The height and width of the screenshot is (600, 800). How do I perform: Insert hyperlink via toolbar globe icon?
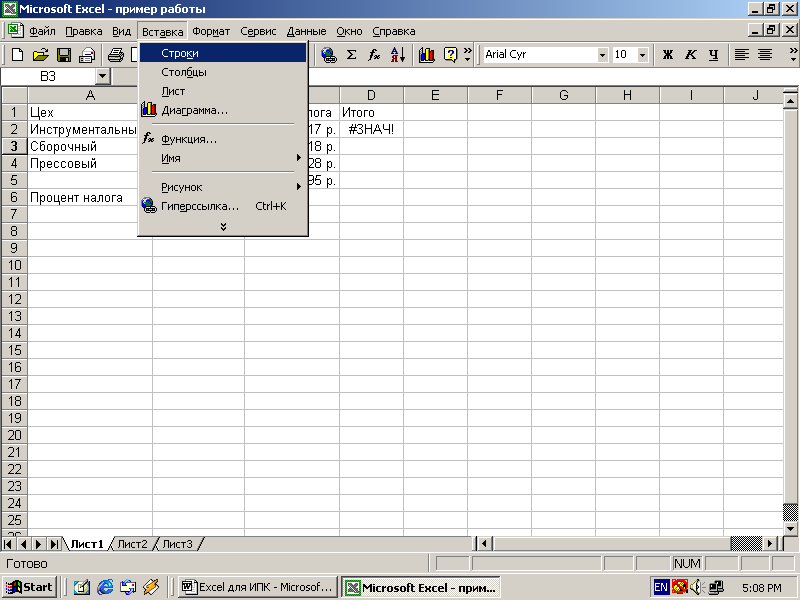point(329,55)
